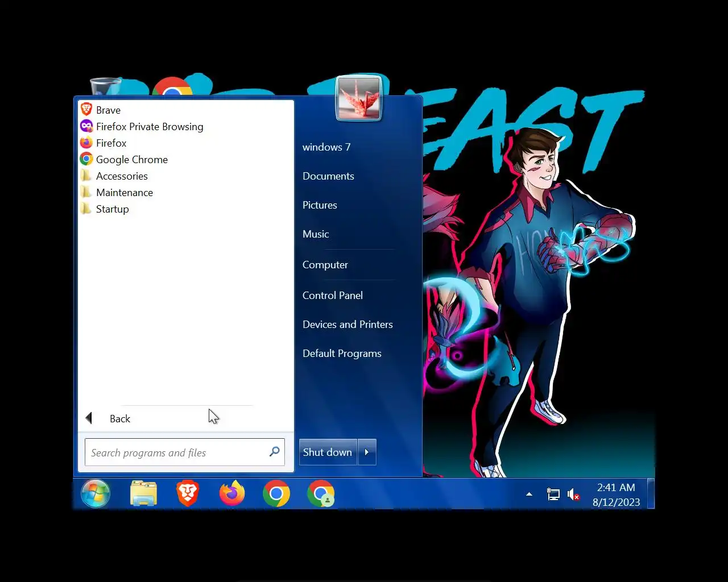Open Music from the Start menu
The width and height of the screenshot is (728, 582).
(x=316, y=234)
